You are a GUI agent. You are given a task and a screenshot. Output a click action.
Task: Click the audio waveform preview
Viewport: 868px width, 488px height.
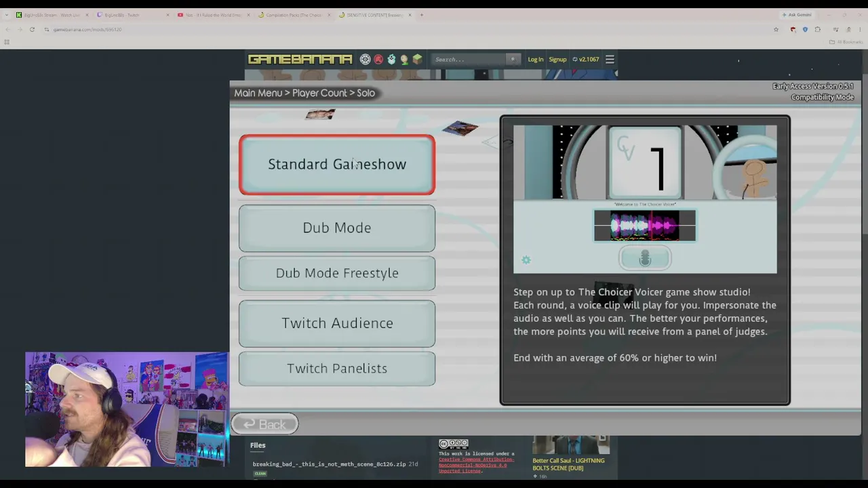(645, 226)
